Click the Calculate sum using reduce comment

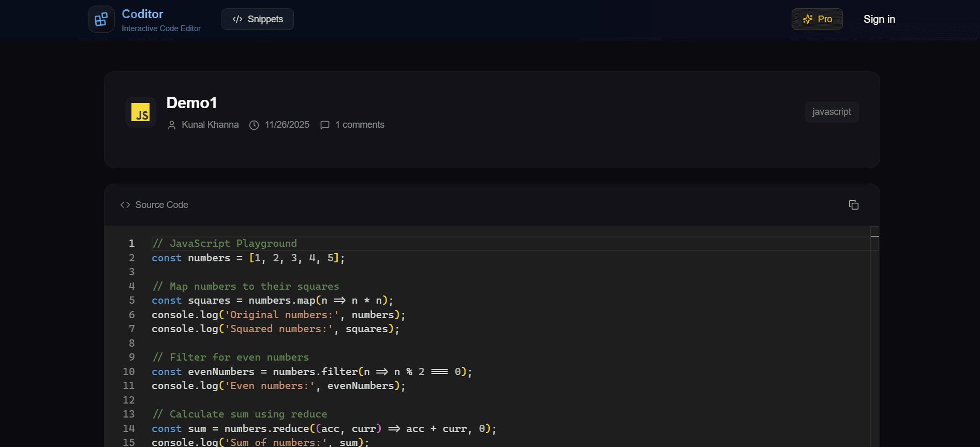click(240, 414)
